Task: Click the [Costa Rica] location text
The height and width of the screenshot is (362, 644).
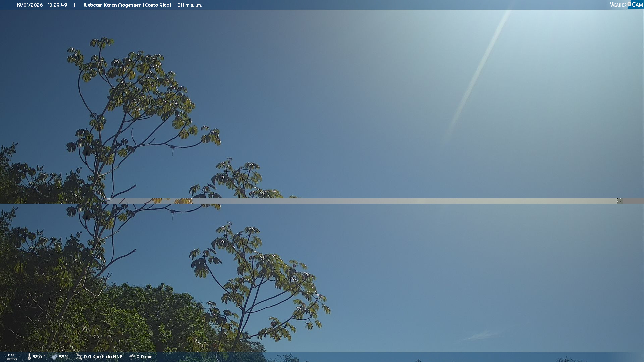Action: click(157, 5)
